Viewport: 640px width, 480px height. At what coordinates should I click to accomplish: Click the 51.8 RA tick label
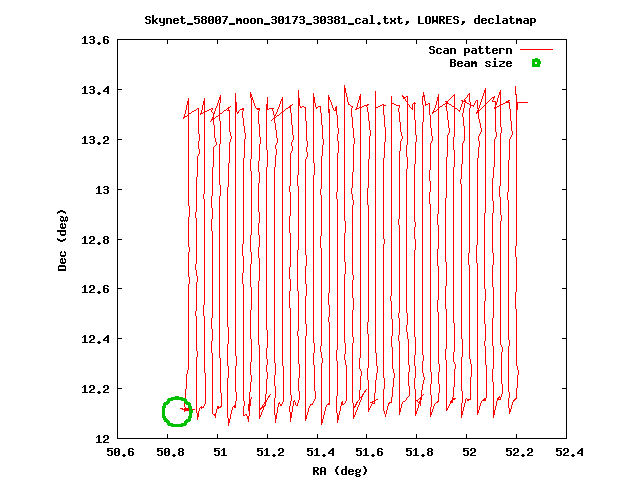point(419,452)
